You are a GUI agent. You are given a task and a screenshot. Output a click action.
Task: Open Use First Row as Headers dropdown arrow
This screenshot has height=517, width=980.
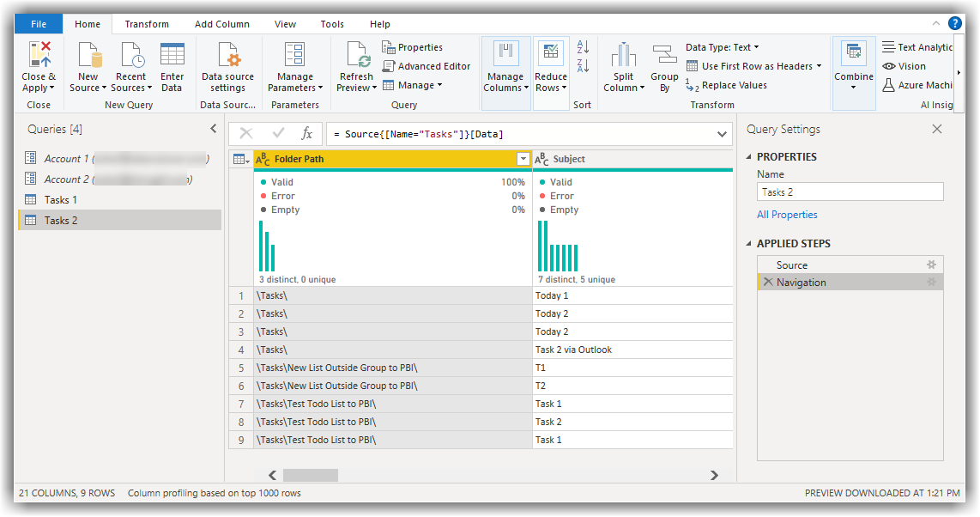click(819, 66)
